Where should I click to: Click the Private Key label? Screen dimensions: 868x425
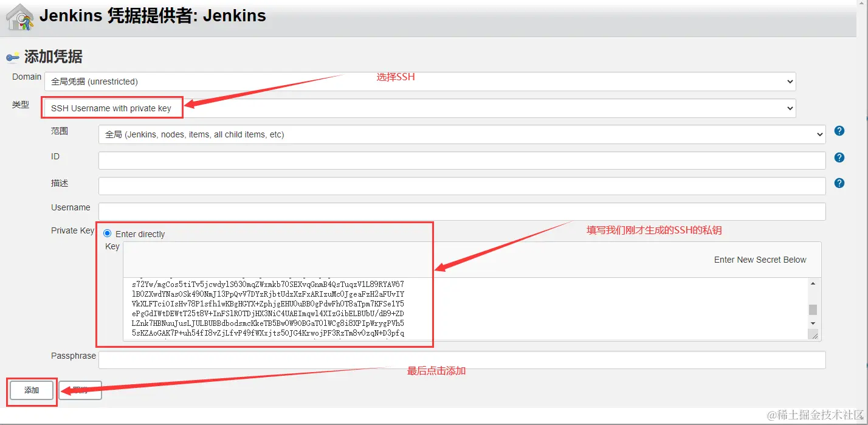tap(73, 230)
